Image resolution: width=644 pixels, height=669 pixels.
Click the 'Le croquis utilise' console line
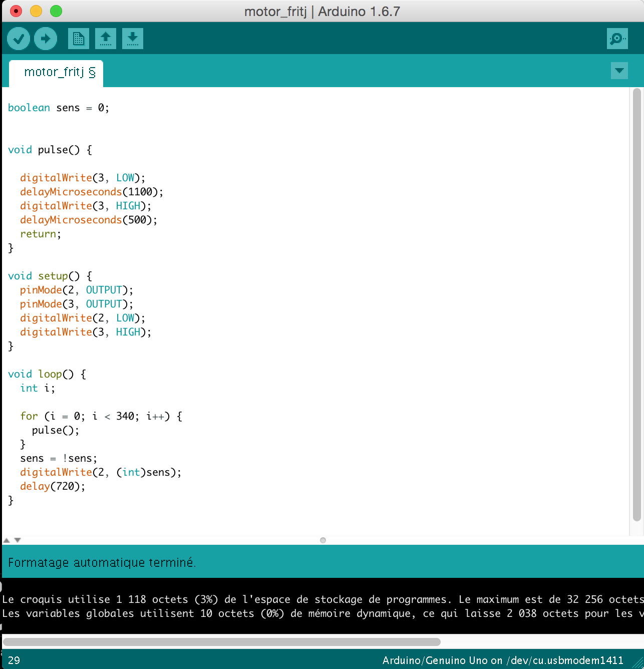click(x=323, y=599)
